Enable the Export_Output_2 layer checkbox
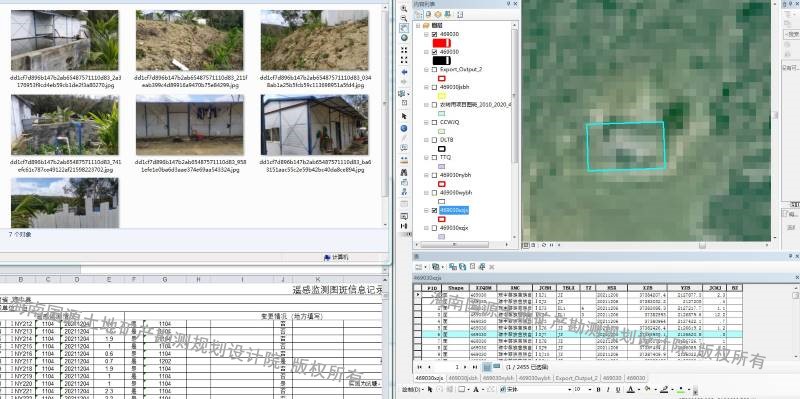This screenshot has width=800, height=399. point(434,69)
